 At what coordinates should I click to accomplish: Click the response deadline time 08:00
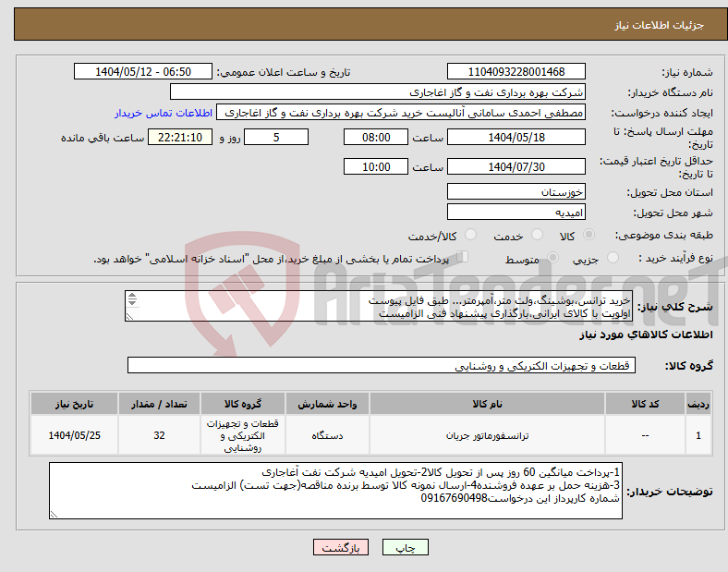376,138
